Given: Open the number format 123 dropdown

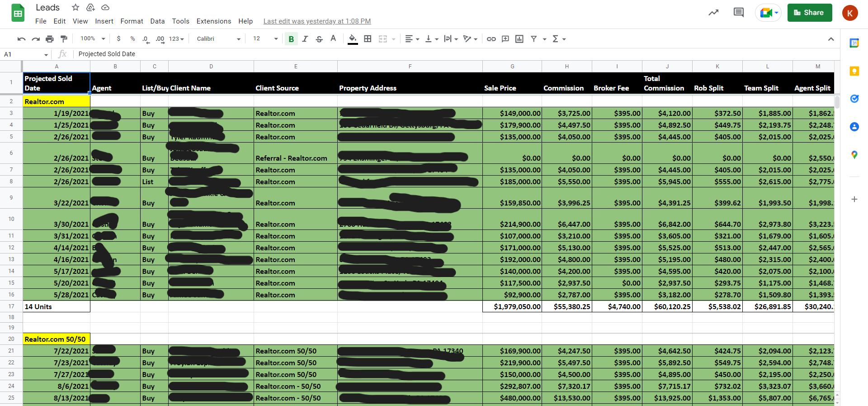Looking at the screenshot, I should [176, 39].
